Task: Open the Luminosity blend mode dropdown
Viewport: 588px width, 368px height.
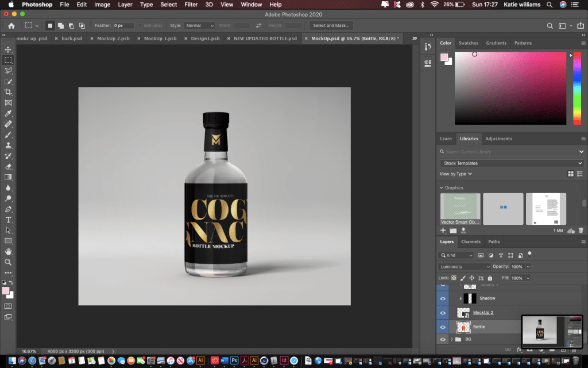Action: (x=465, y=267)
